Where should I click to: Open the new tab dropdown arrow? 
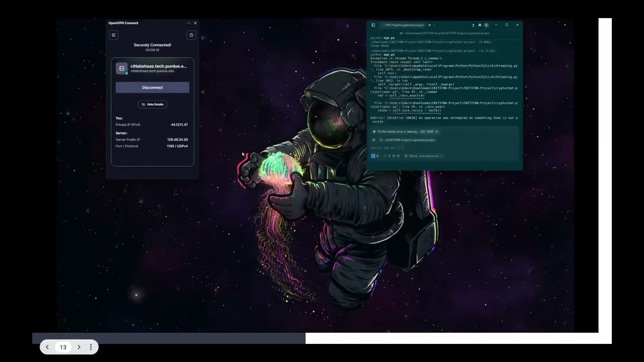pyautogui.click(x=434, y=25)
